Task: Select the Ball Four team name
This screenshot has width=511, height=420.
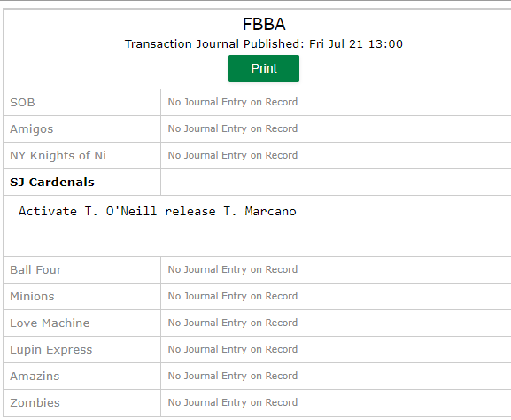Action: point(35,269)
